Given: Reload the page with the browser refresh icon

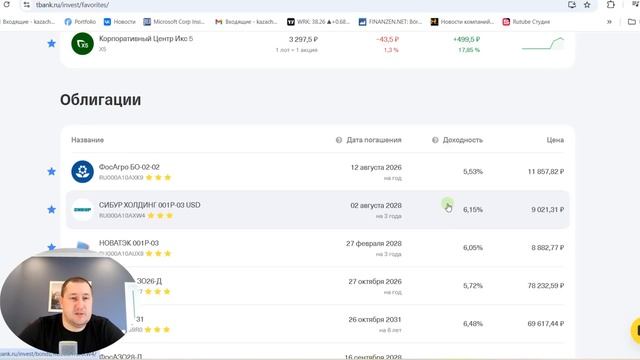Looking at the screenshot, I should point(7,4).
